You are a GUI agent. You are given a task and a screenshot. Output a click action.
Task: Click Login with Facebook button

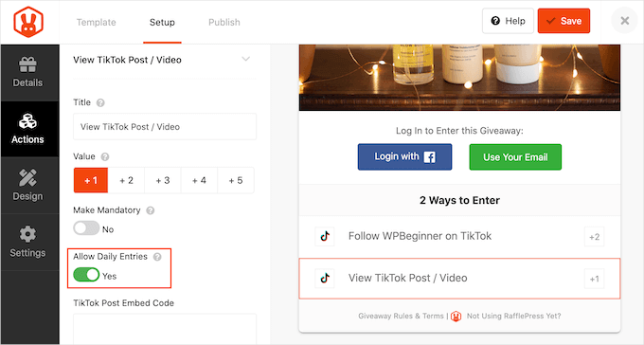click(x=405, y=156)
